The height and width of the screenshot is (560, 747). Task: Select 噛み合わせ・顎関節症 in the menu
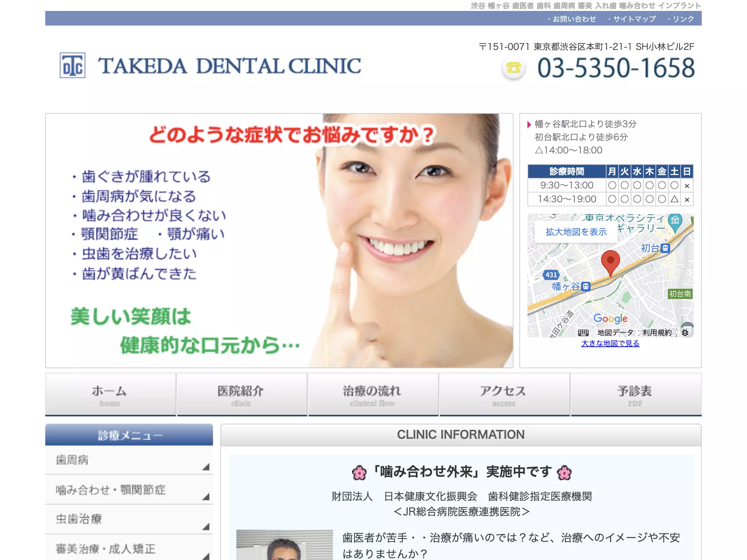129,490
